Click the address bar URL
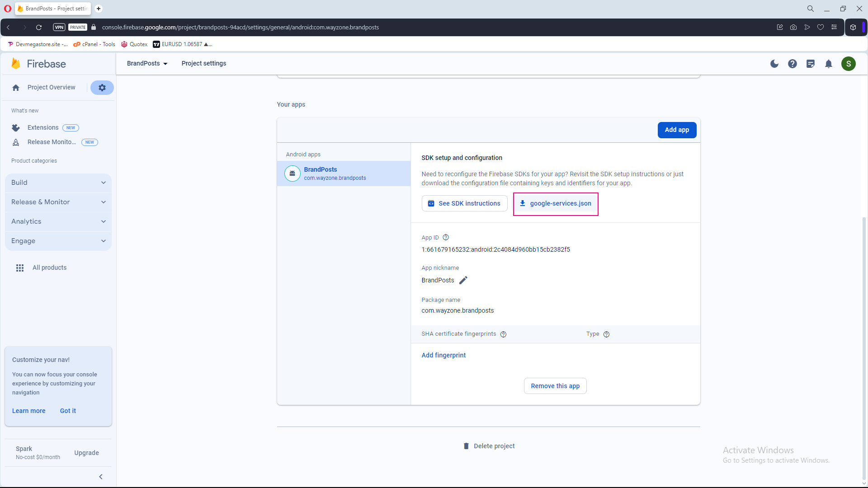The height and width of the screenshot is (488, 868). click(241, 27)
